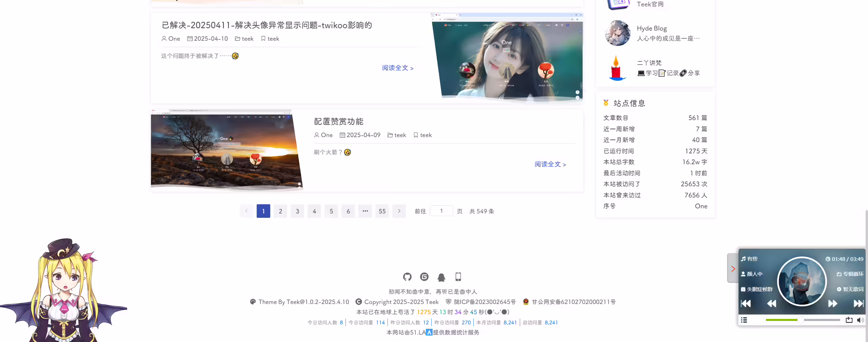Open the GitHub icon in footer

pyautogui.click(x=407, y=277)
